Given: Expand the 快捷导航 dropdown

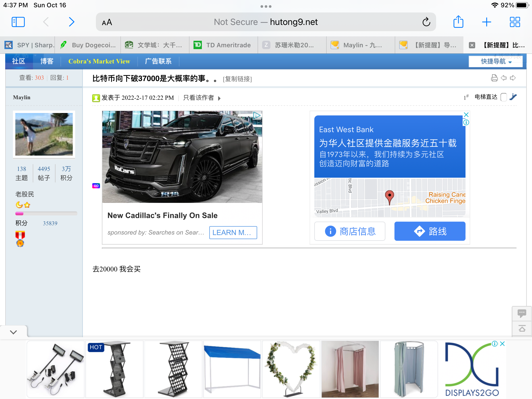Looking at the screenshot, I should (496, 62).
